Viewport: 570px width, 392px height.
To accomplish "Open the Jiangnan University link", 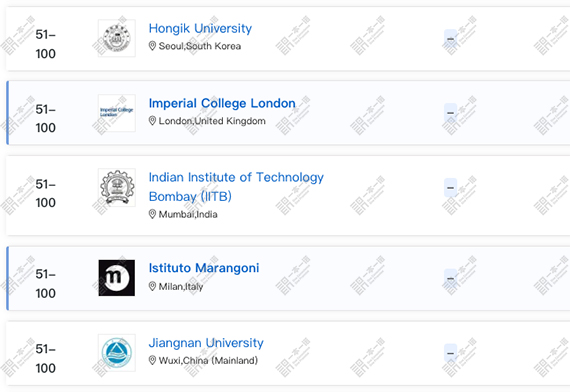I will coord(206,343).
